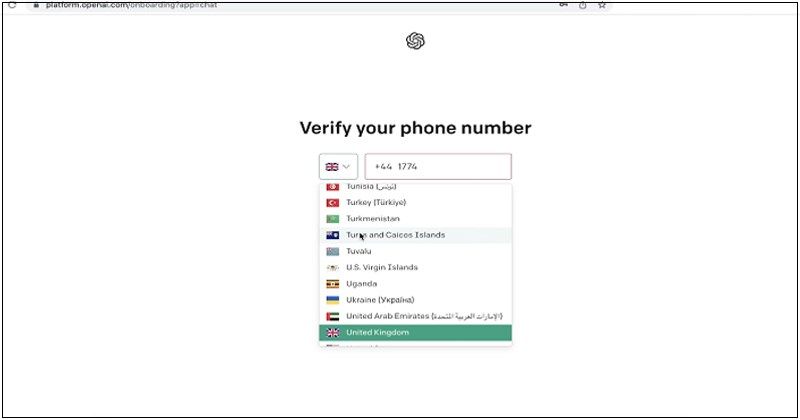The image size is (800, 420).
Task: Click the U.S. Virgin Islands flag icon
Action: coord(333,268)
